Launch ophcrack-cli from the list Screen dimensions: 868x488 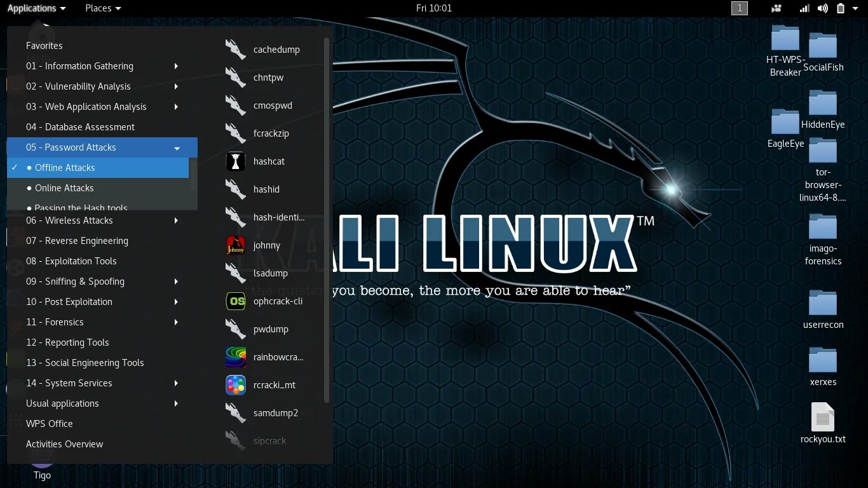[x=263, y=301]
